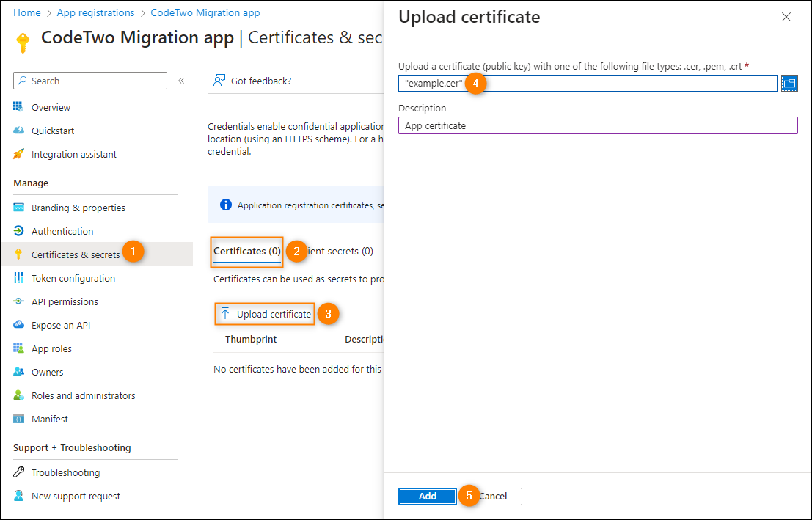Click the API permissions icon
Screen dimensions: 812x520
(x=18, y=301)
